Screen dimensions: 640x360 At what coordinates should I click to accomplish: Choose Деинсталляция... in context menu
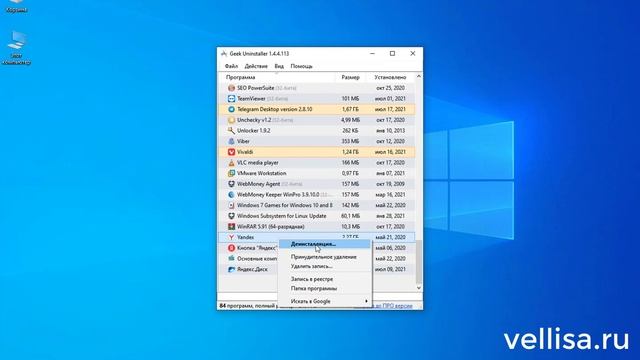[325, 244]
